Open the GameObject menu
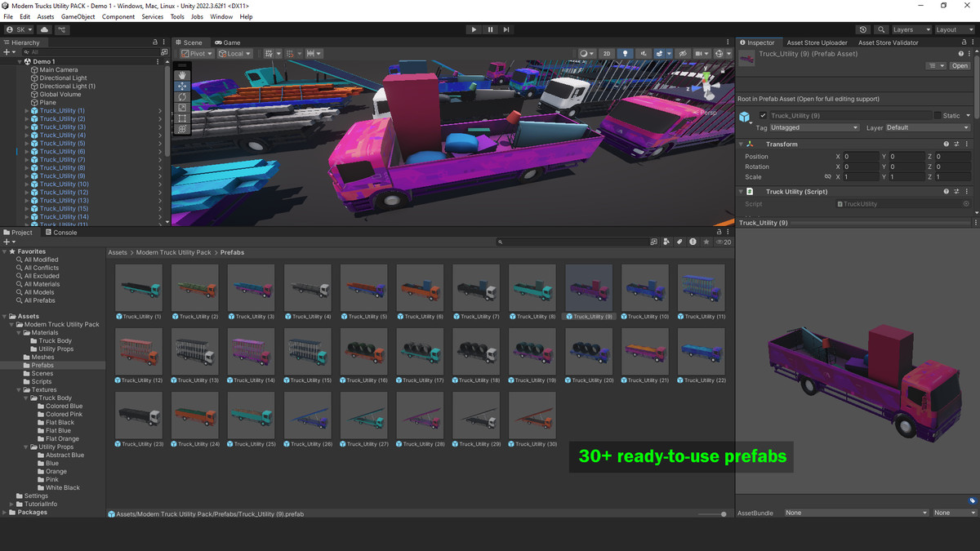The width and height of the screenshot is (980, 551). 78,16
